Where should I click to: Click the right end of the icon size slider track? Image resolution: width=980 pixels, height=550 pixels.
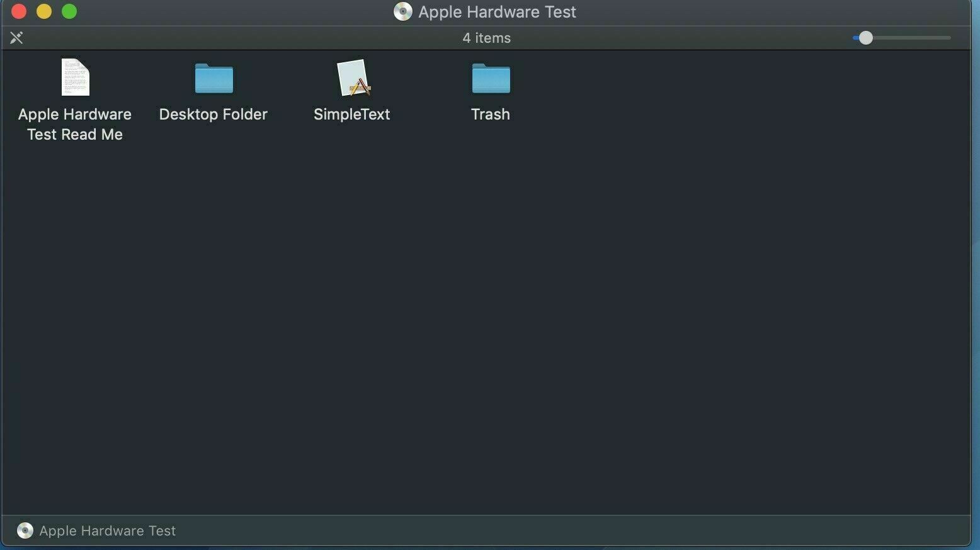[x=948, y=38]
